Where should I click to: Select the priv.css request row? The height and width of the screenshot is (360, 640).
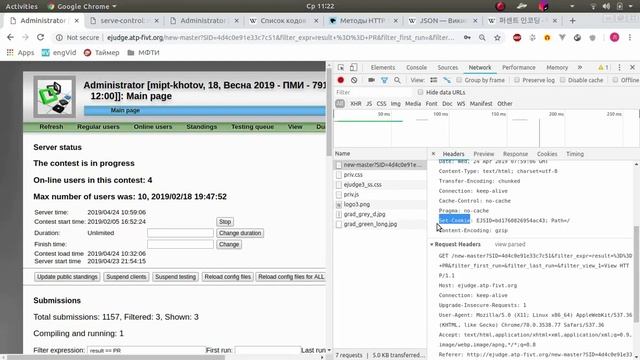pos(380,175)
